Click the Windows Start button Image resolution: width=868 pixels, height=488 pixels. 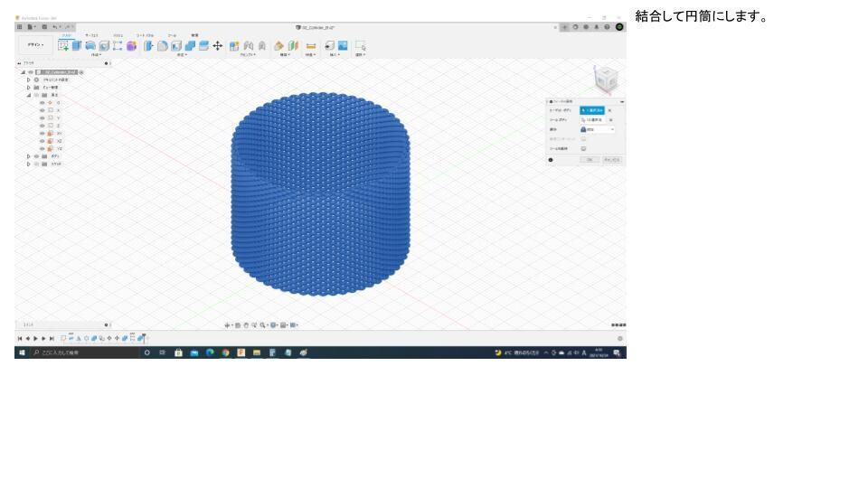click(x=22, y=352)
